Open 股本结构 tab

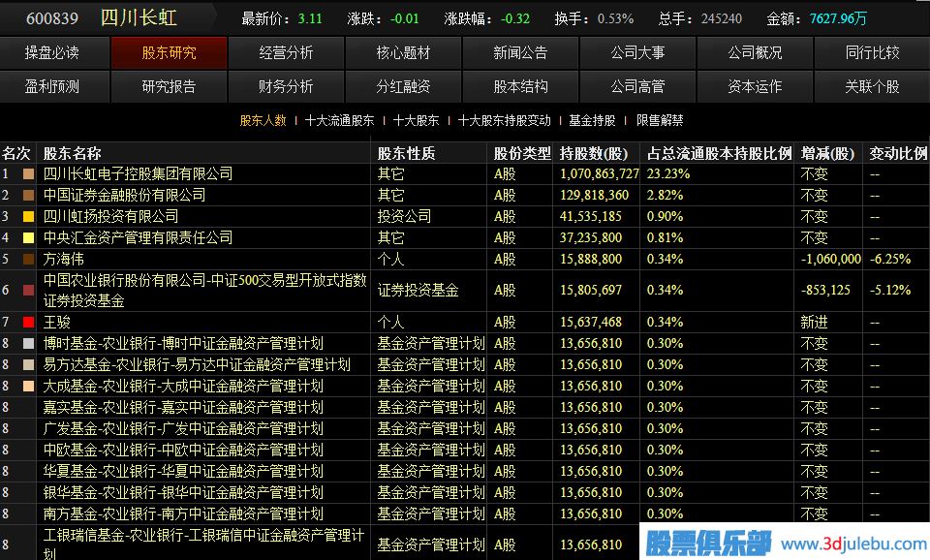pos(520,86)
